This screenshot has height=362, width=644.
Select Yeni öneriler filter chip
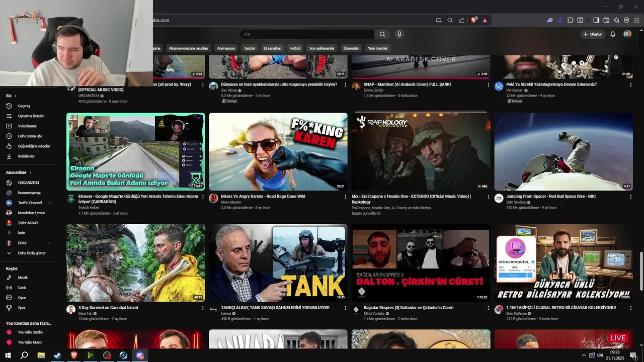378,48
